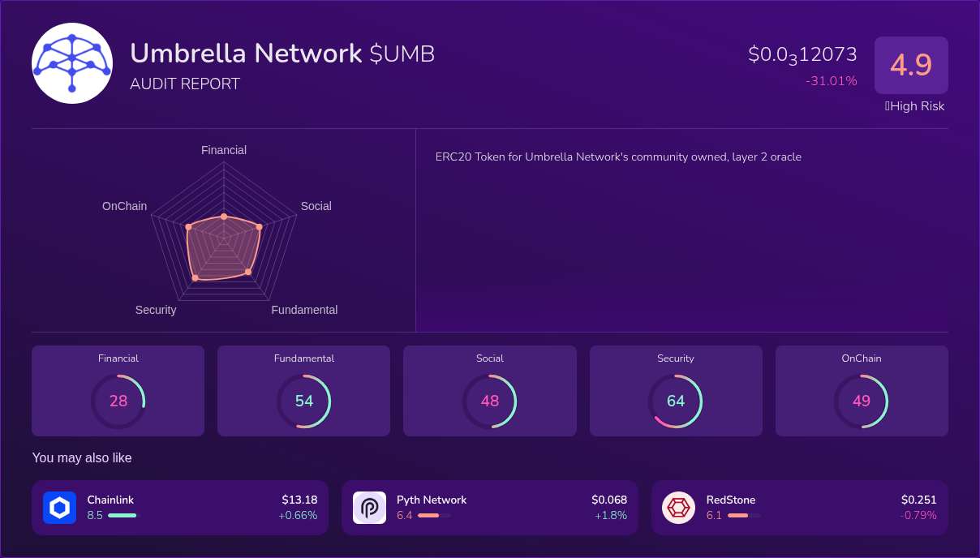Screen dimensions: 980x558
Task: Select the Chainlink hexagon logo icon
Action: point(59,507)
